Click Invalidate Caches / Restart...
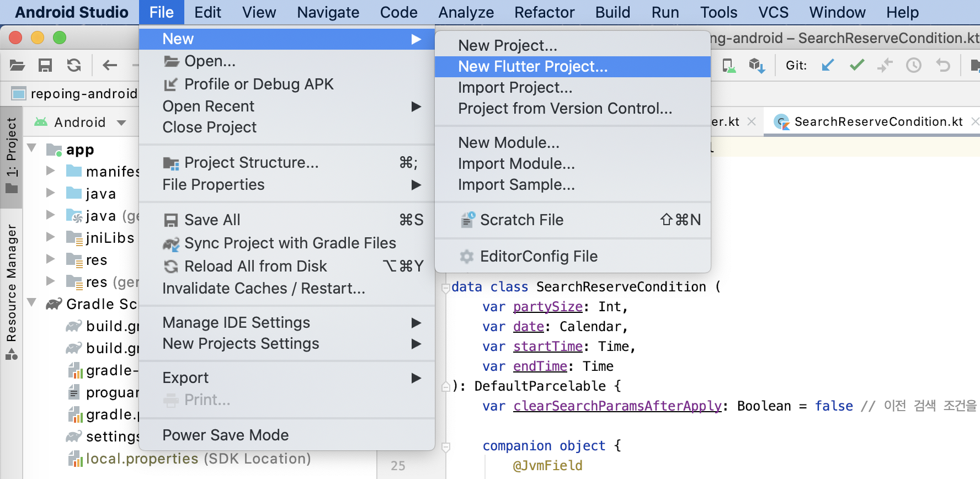Viewport: 980px width, 479px height. tap(287, 289)
